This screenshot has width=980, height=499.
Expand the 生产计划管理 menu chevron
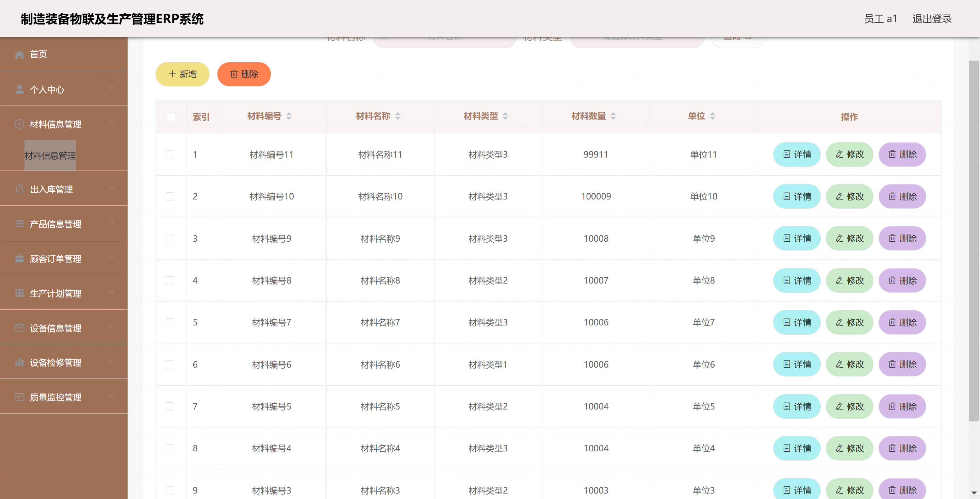pyautogui.click(x=112, y=292)
